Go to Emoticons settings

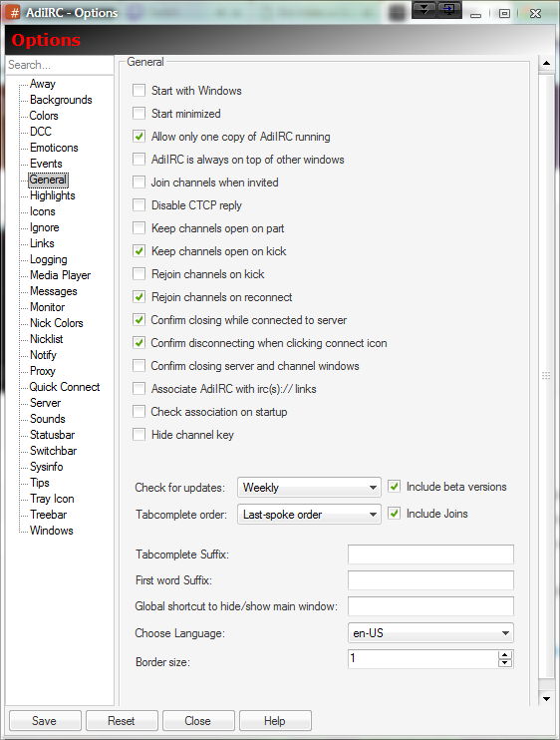[54, 148]
